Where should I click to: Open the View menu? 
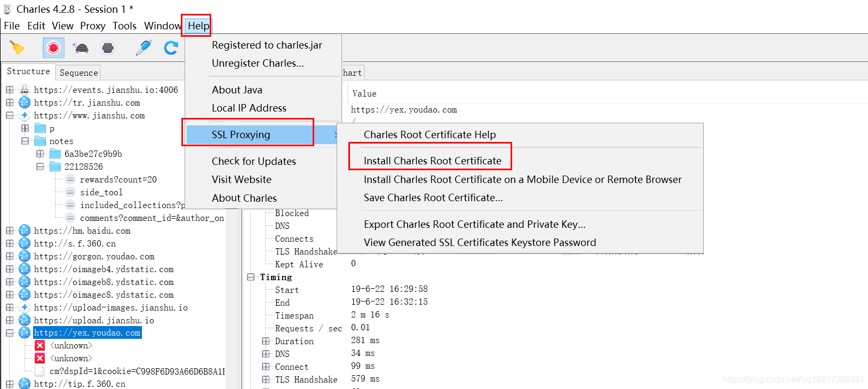coord(62,26)
